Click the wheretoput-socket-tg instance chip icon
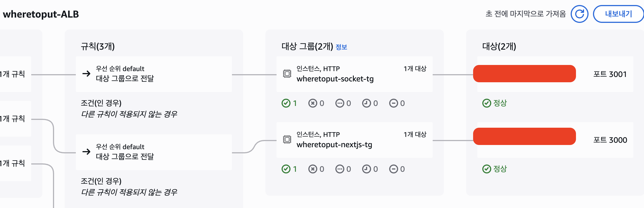The width and height of the screenshot is (644, 208). [287, 74]
